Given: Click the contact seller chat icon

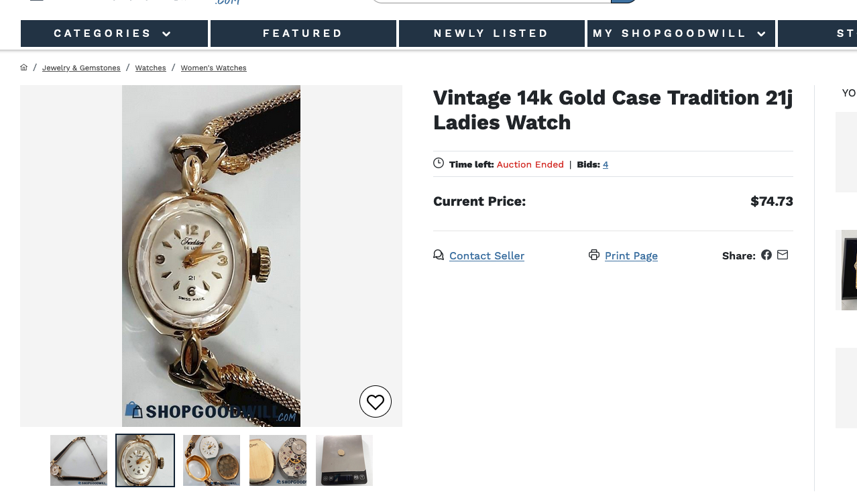Looking at the screenshot, I should click(x=439, y=255).
